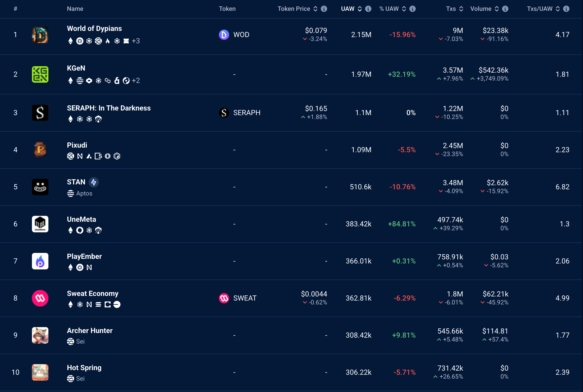Sort by Txs column arrows

(x=461, y=9)
